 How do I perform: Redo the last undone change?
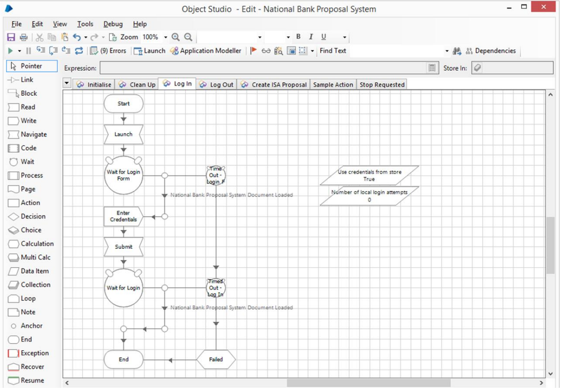94,37
